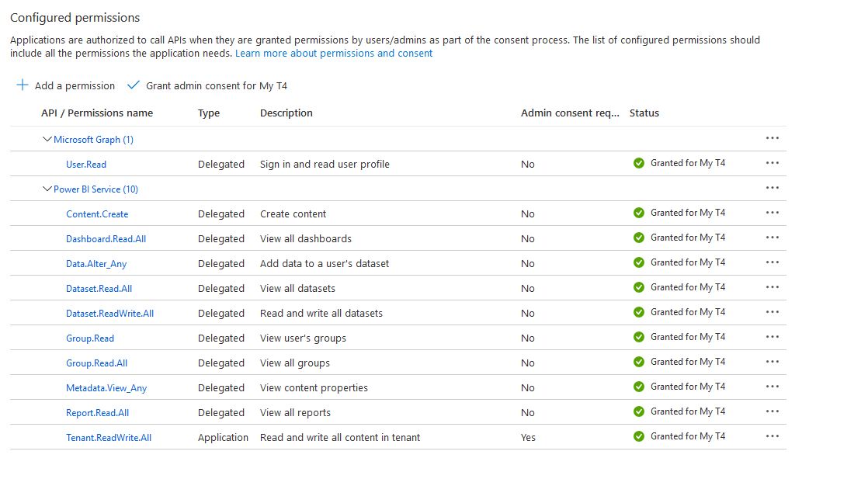Open the ellipsis menu for Tenant.ReadWrite.All
Screen dimensions: 868x479
(772, 436)
